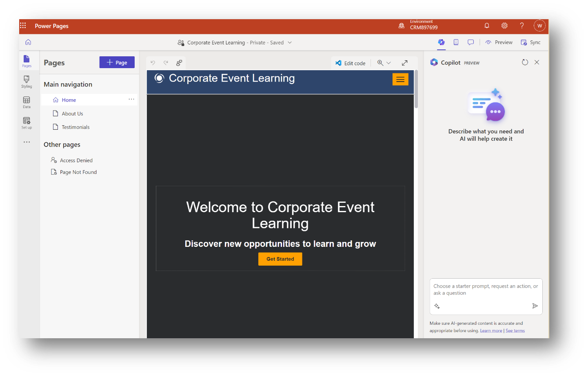Click the notifications bell icon

pos(487,26)
